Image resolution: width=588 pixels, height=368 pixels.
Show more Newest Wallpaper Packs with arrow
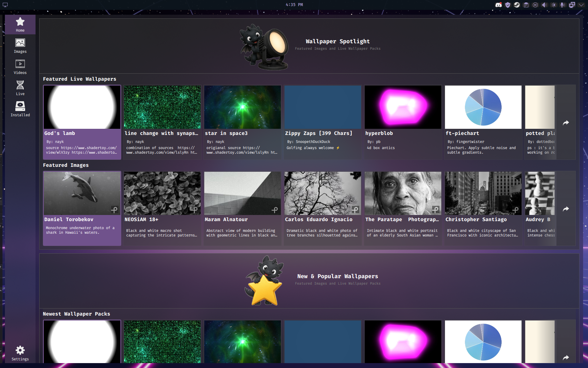[566, 357]
